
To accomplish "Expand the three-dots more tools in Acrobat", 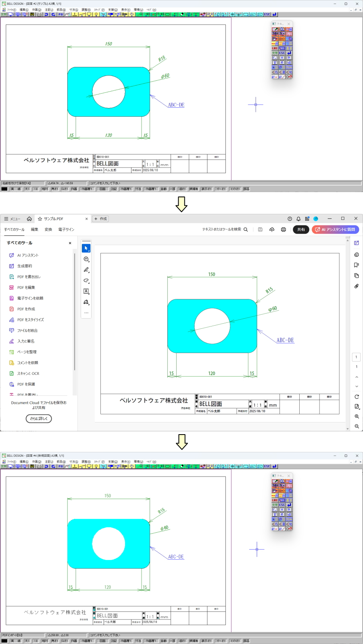I will pos(86,313).
